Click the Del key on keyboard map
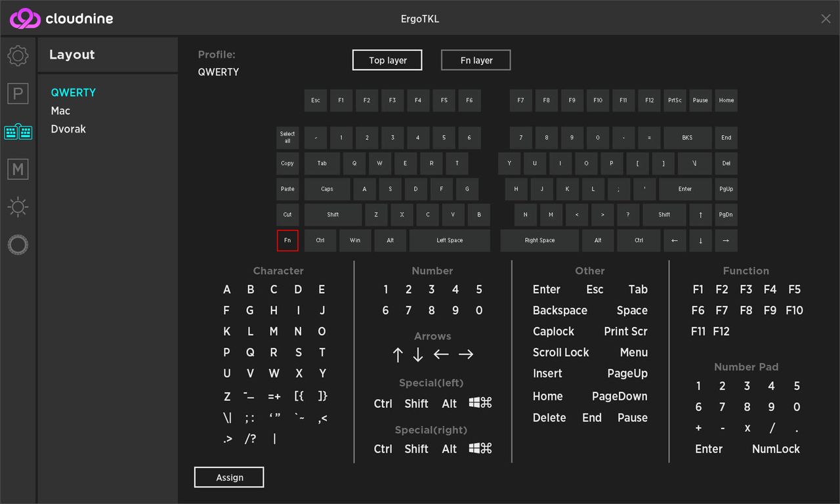The image size is (840, 504). (726, 163)
